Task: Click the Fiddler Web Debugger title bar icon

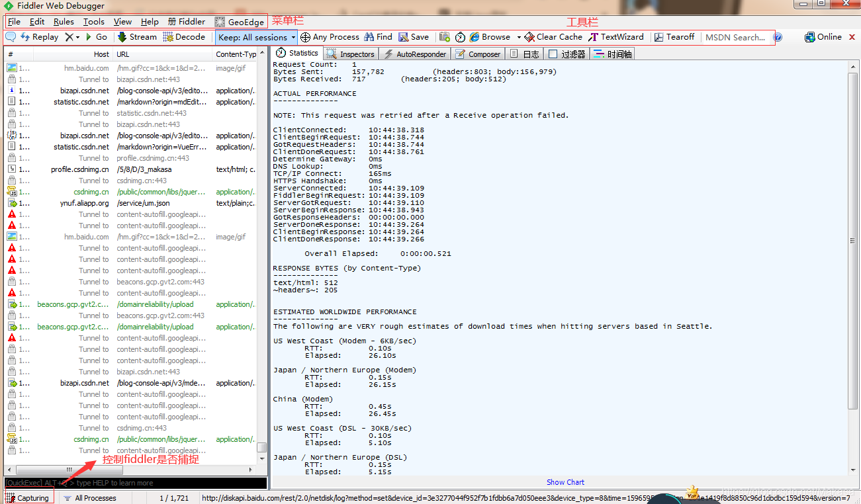Action: click(x=8, y=6)
